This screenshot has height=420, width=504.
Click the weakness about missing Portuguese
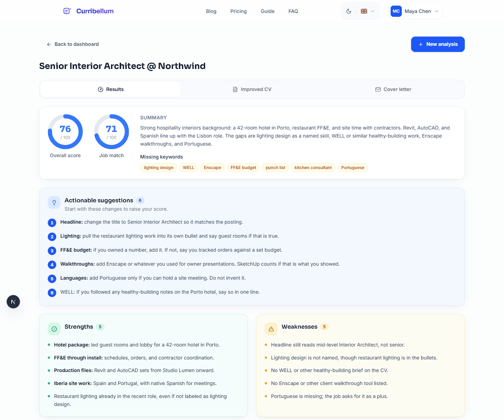pyautogui.click(x=329, y=396)
